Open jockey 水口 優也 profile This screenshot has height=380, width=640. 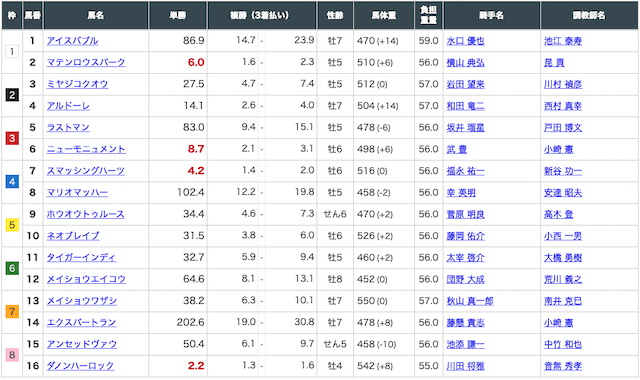coord(465,41)
